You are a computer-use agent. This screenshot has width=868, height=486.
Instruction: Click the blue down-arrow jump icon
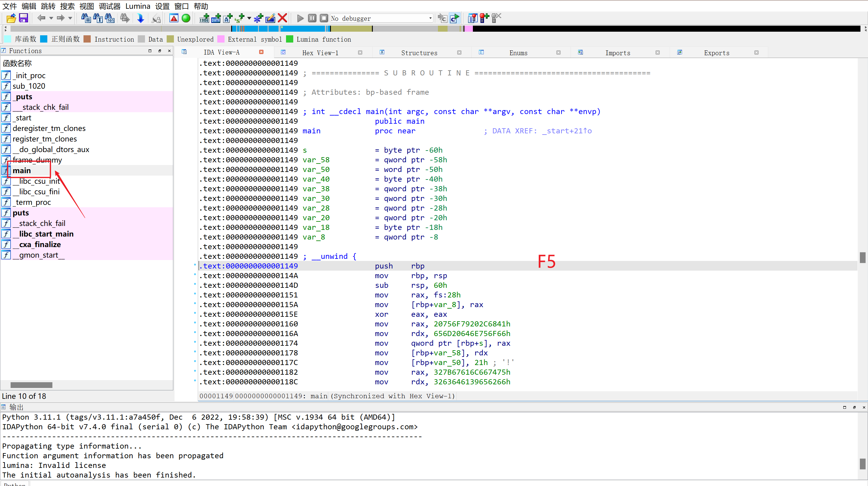pos(140,18)
